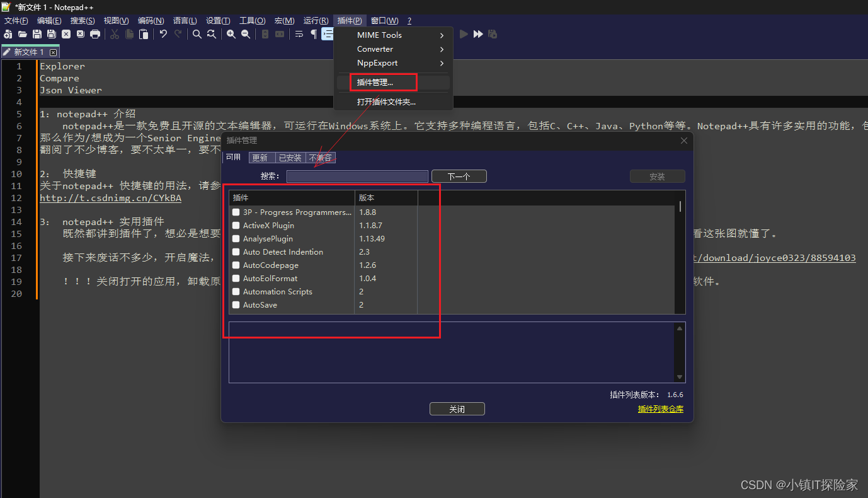868x498 pixels.
Task: Click the 安装 button
Action: point(657,177)
